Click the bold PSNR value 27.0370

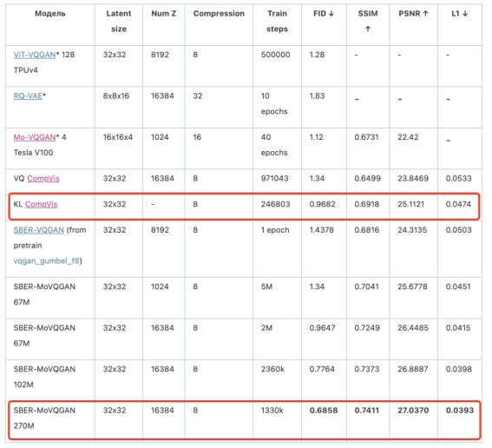point(413,411)
